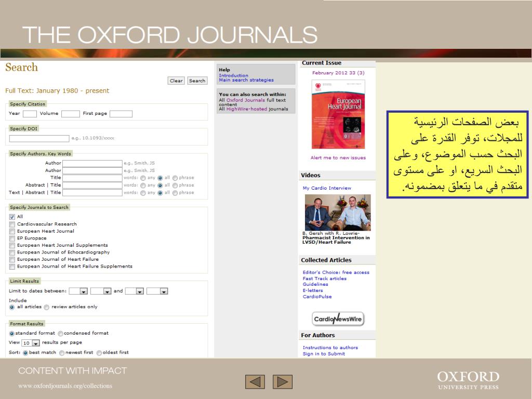Select 'review articles only' radio button
This screenshot has height=399, width=532.
click(46, 307)
